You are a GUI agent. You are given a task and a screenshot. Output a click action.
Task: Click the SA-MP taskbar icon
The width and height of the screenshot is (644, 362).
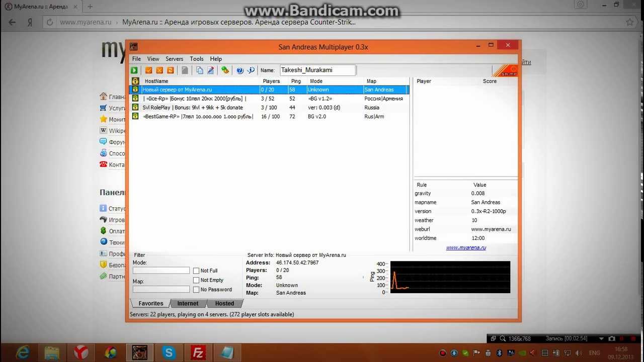[x=139, y=352]
